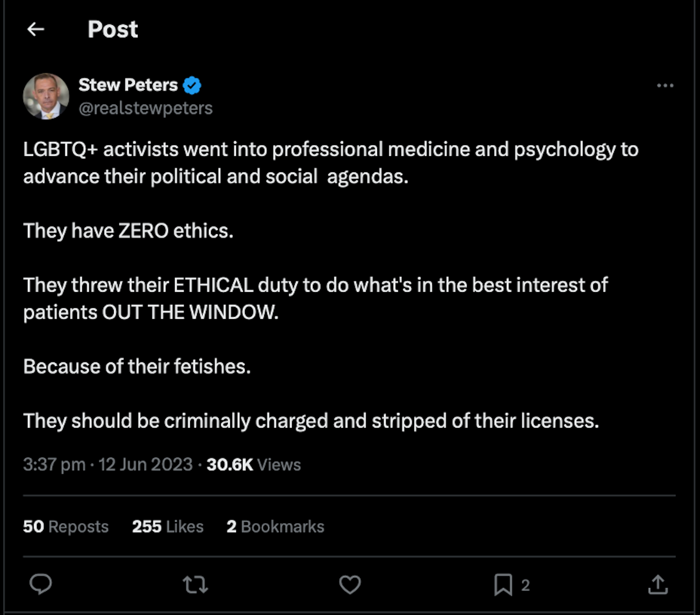View the 30.6K Views analytics
The height and width of the screenshot is (615, 700).
pyautogui.click(x=253, y=465)
